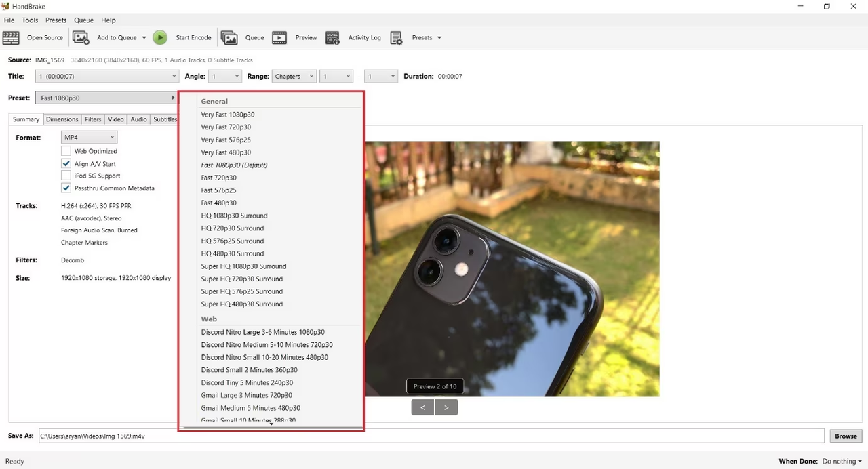The height and width of the screenshot is (469, 868).
Task: Expand the Add to Queue dropdown arrow
Action: pos(144,38)
